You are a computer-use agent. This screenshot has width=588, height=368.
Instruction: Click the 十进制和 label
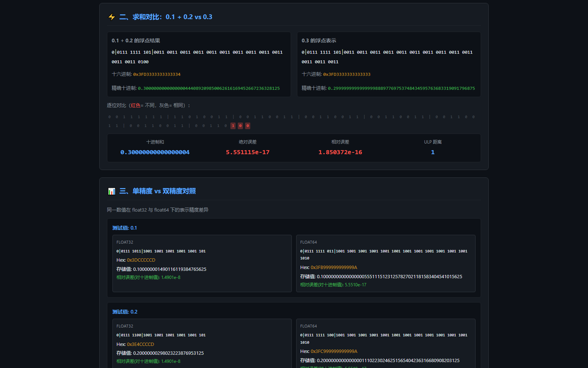pos(155,142)
